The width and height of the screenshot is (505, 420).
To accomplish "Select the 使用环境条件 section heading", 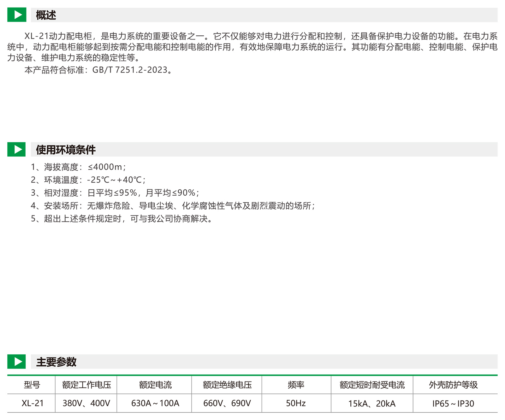I will (66, 150).
